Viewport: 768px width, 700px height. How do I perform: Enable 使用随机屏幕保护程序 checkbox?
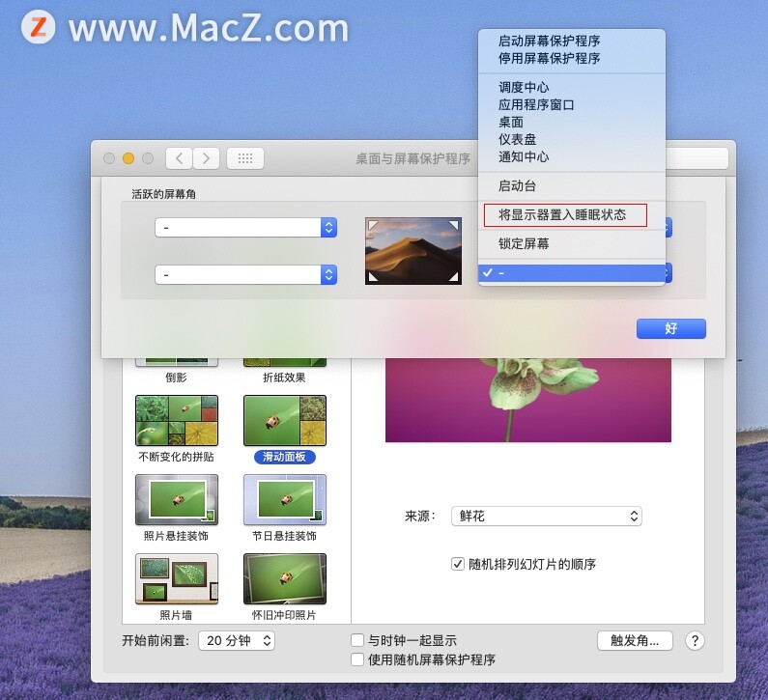pyautogui.click(x=357, y=659)
